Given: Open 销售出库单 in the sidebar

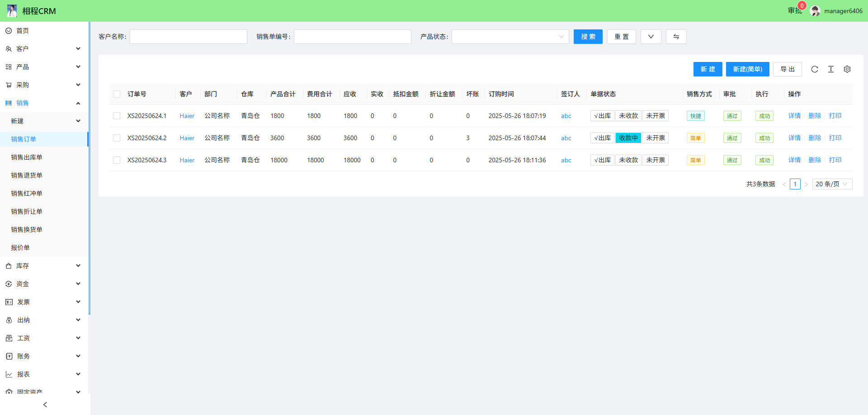Looking at the screenshot, I should [x=27, y=157].
